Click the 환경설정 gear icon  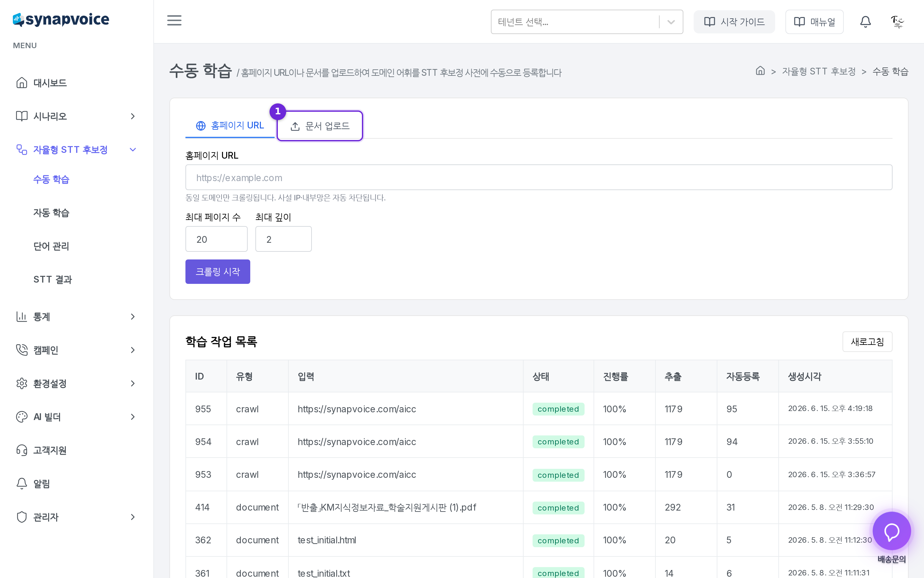[22, 383]
